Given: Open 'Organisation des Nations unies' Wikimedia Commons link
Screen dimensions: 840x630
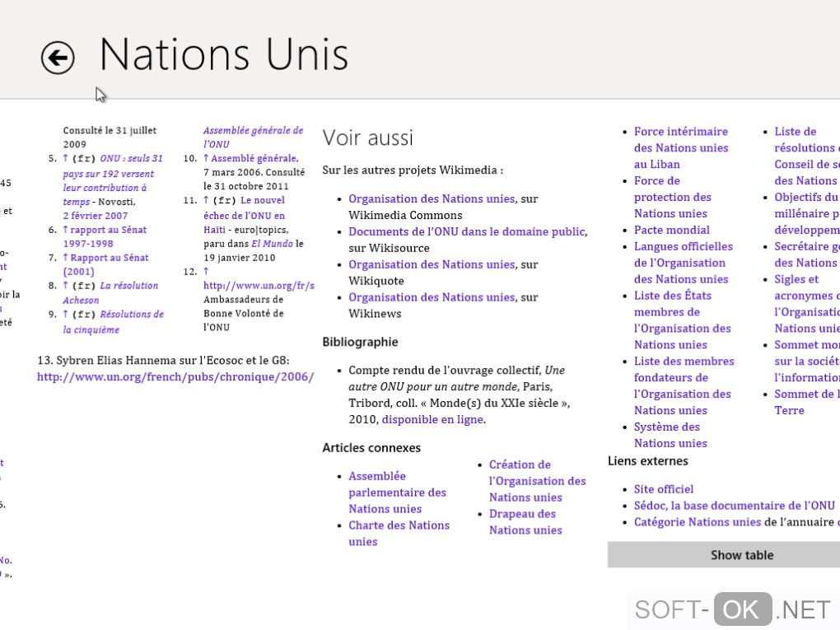Looking at the screenshot, I should [432, 198].
